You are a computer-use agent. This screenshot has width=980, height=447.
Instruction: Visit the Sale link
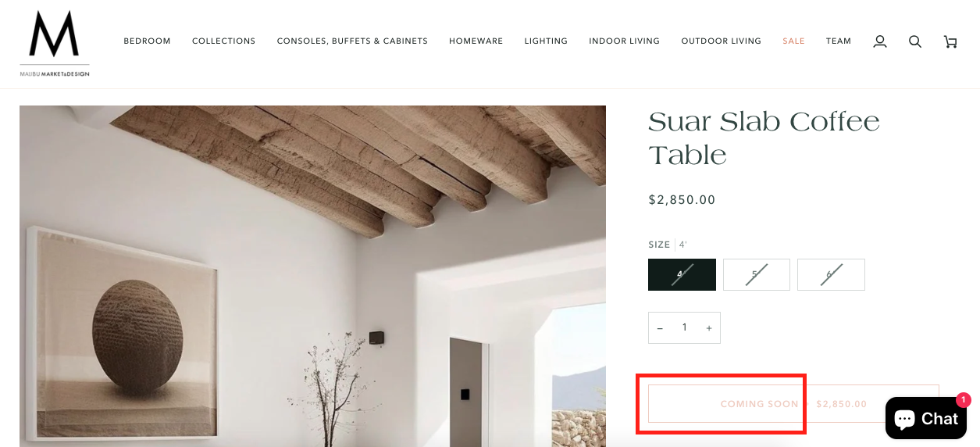click(x=793, y=41)
